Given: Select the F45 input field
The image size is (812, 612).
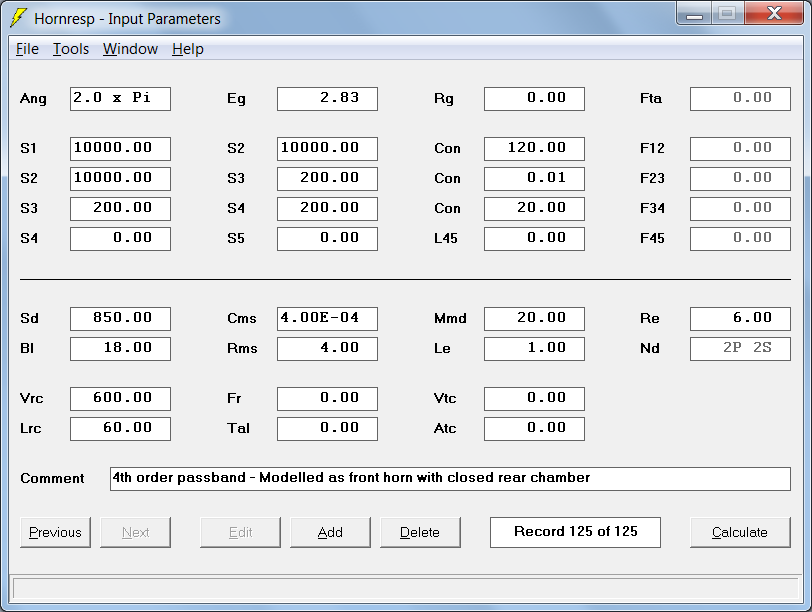Looking at the screenshot, I should pos(741,239).
